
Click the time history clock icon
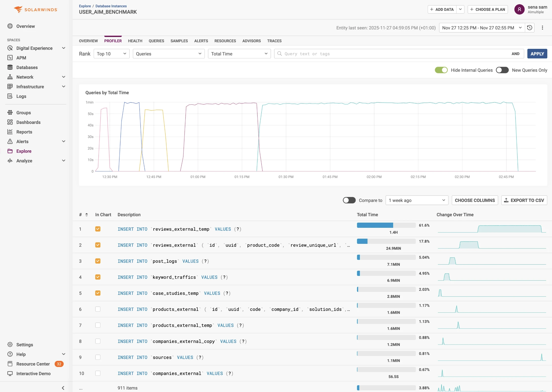[530, 28]
